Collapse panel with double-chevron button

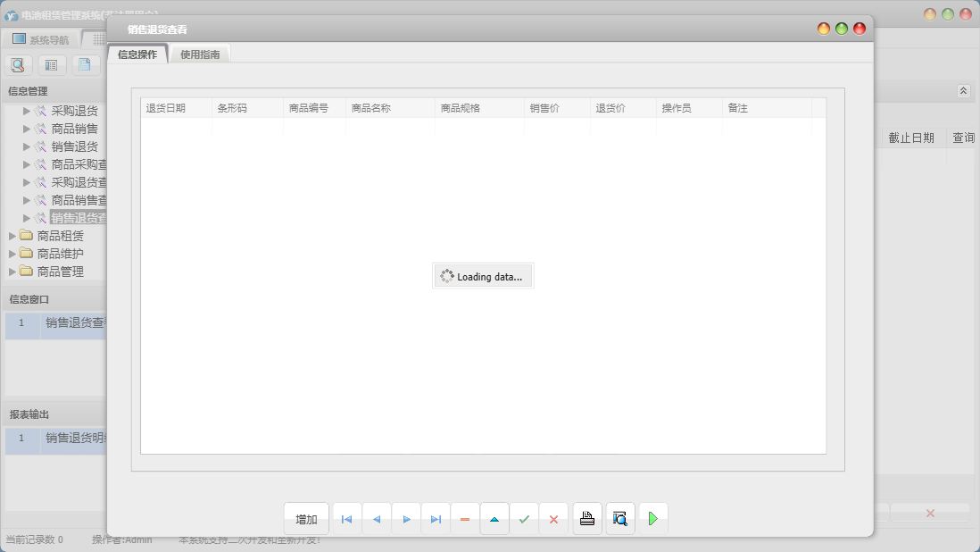point(963,91)
